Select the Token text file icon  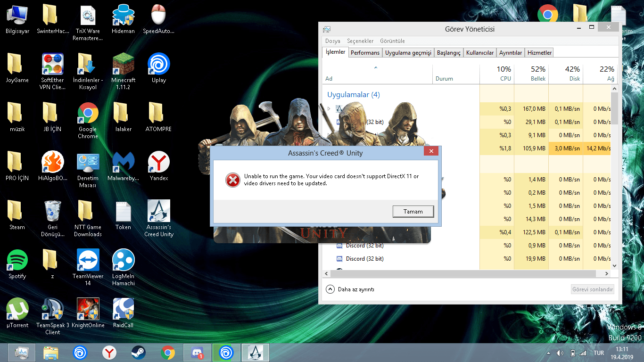123,215
